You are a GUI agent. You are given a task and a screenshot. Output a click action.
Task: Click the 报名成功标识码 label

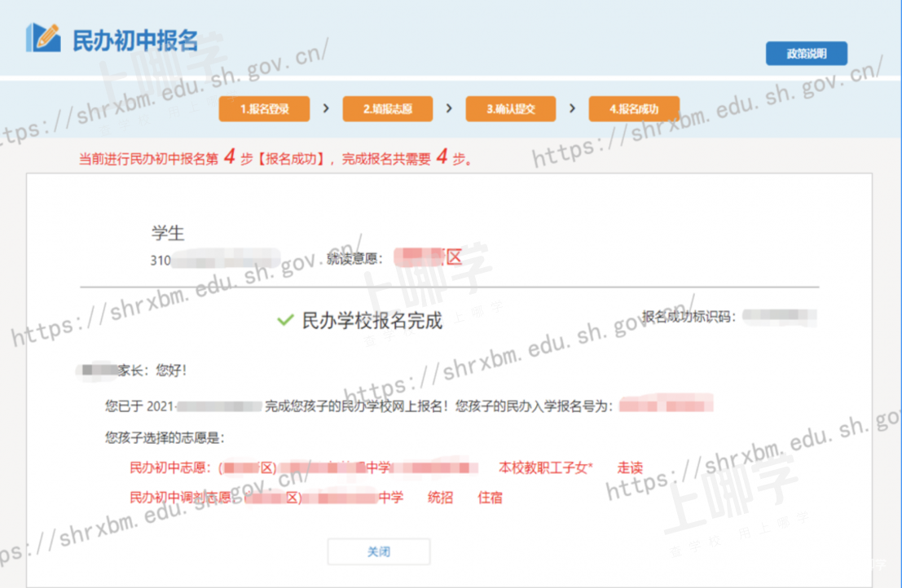[x=689, y=316]
